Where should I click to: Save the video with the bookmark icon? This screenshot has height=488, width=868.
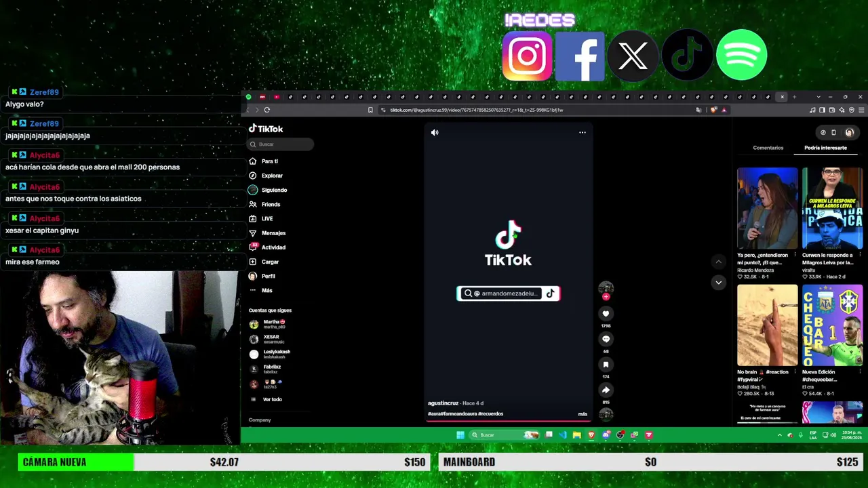(x=606, y=365)
